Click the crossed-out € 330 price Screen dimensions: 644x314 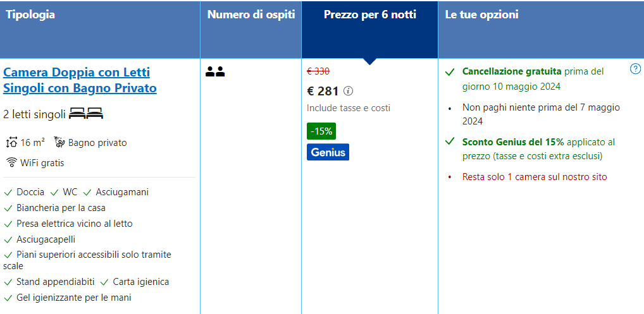click(x=318, y=71)
